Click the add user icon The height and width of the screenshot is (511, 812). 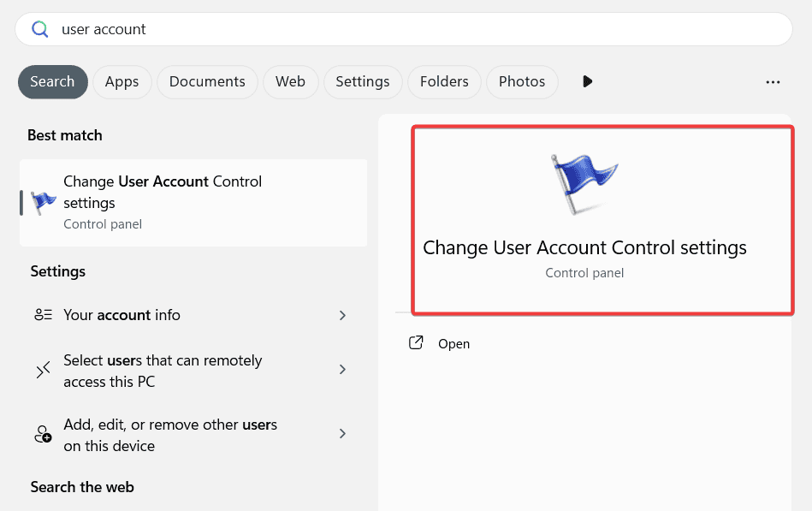pyautogui.click(x=43, y=434)
